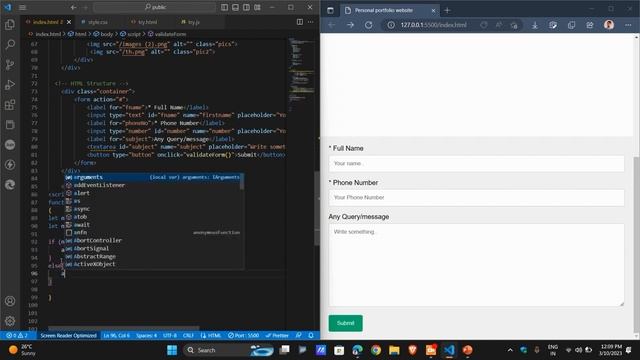Open a new tab in Edge

(447, 10)
